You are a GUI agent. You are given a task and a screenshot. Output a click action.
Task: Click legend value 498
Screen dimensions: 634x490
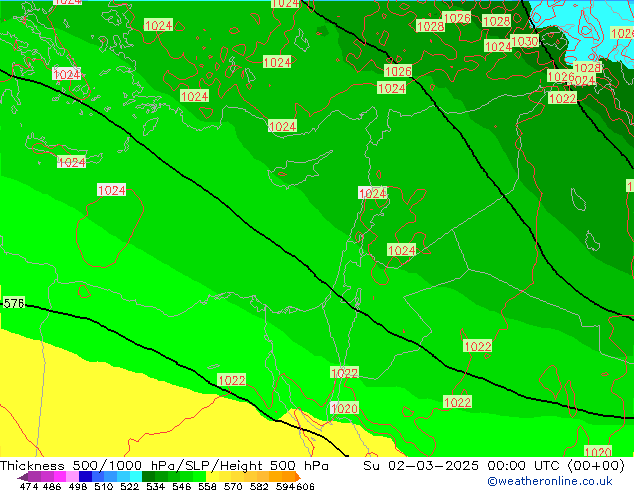point(78,486)
